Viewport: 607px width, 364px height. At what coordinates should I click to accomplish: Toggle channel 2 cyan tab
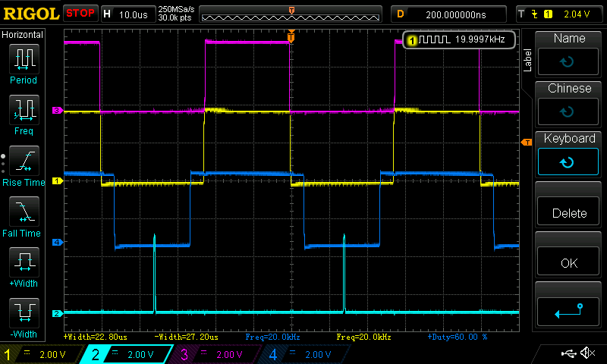click(129, 354)
